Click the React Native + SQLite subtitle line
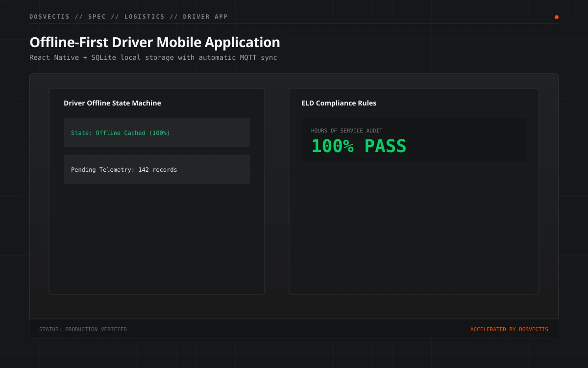 click(x=153, y=57)
